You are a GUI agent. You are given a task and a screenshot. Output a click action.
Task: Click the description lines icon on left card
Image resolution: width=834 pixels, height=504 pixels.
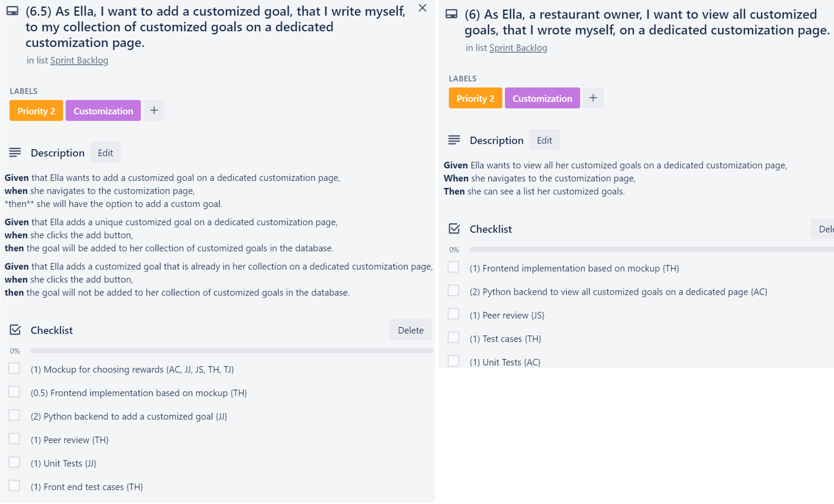click(15, 152)
